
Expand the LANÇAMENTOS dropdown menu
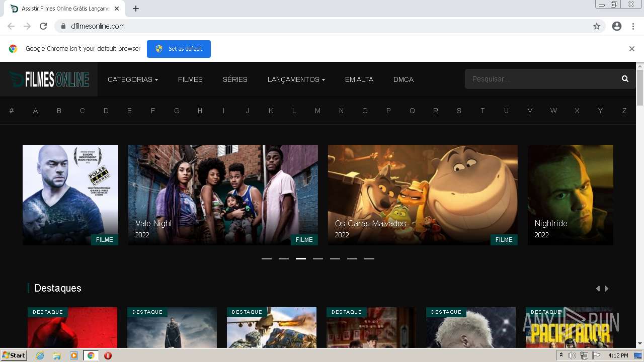(x=296, y=79)
